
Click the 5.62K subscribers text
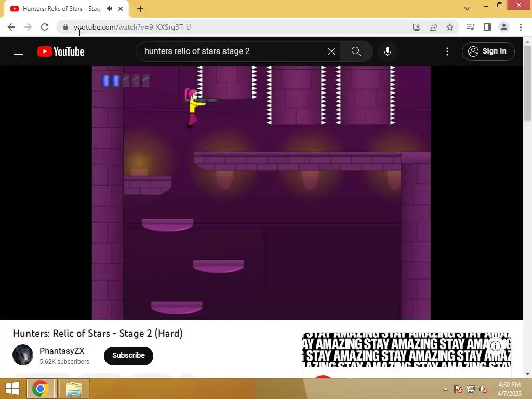[x=64, y=362]
